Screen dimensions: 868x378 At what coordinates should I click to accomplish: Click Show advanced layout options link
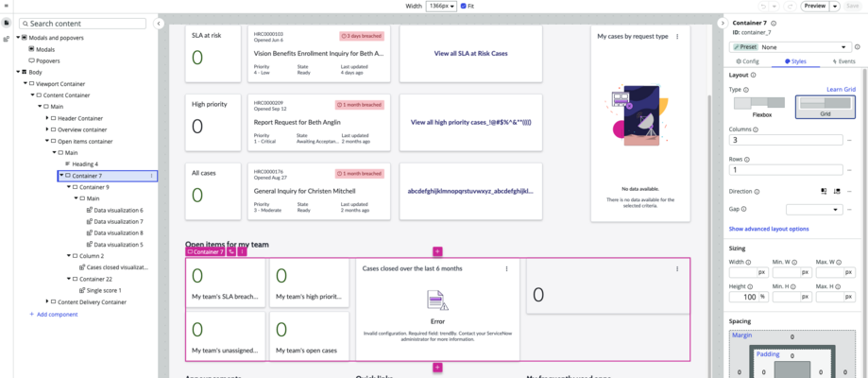point(769,229)
